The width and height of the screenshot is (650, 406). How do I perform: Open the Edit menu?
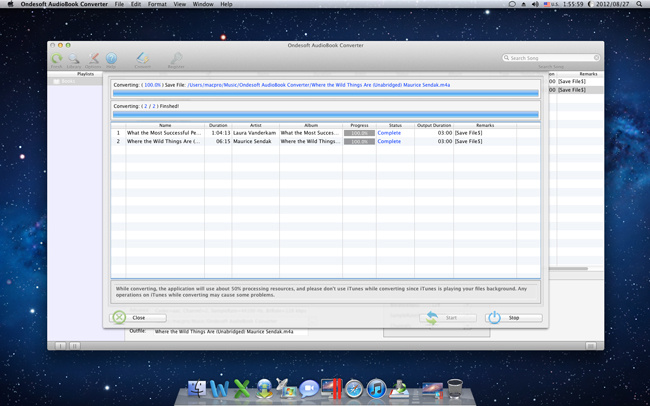(x=136, y=4)
